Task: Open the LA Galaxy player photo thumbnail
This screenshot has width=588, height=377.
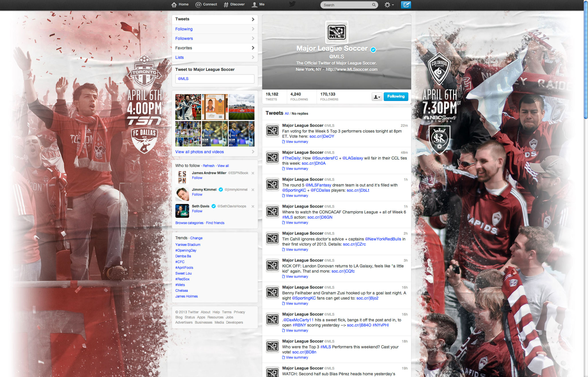Action: (x=188, y=107)
